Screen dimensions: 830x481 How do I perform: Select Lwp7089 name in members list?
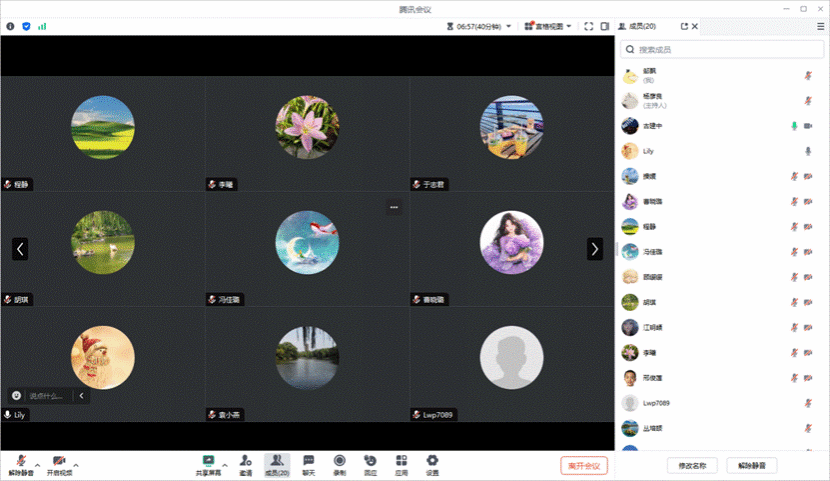656,403
